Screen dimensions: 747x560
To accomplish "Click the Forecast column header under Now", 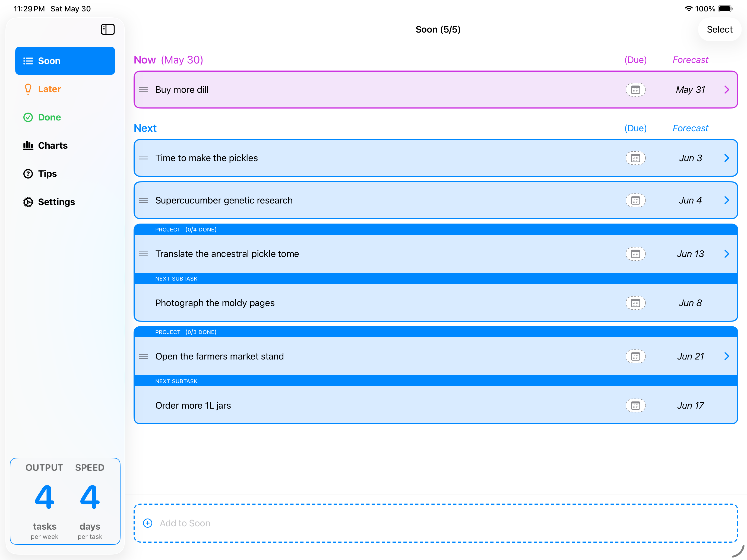I will pos(690,60).
